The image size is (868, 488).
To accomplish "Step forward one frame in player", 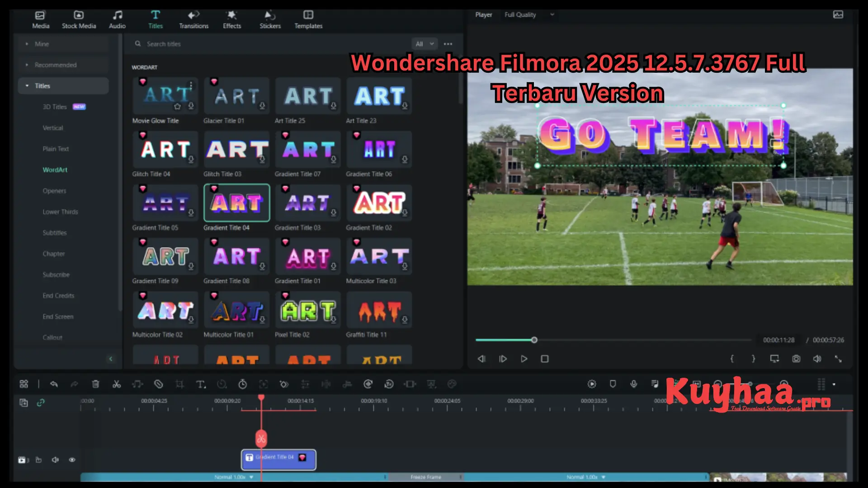I will (x=503, y=359).
